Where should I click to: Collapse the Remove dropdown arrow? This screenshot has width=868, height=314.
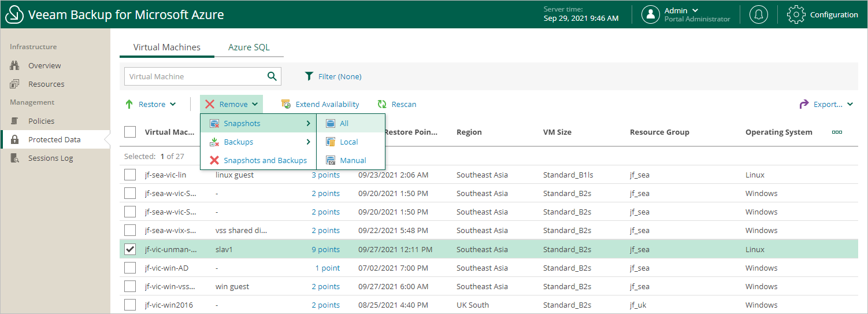pos(254,105)
